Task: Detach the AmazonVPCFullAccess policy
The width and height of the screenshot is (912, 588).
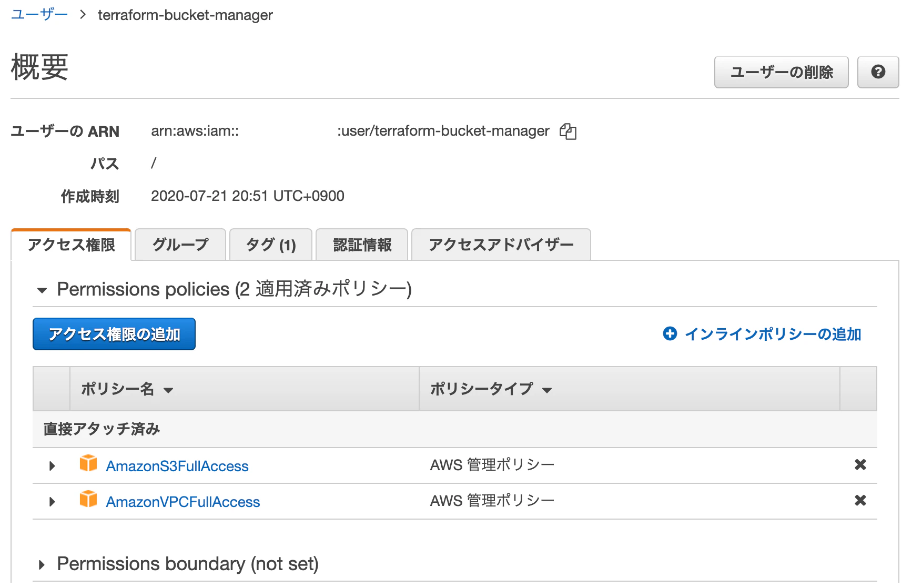Action: (860, 501)
